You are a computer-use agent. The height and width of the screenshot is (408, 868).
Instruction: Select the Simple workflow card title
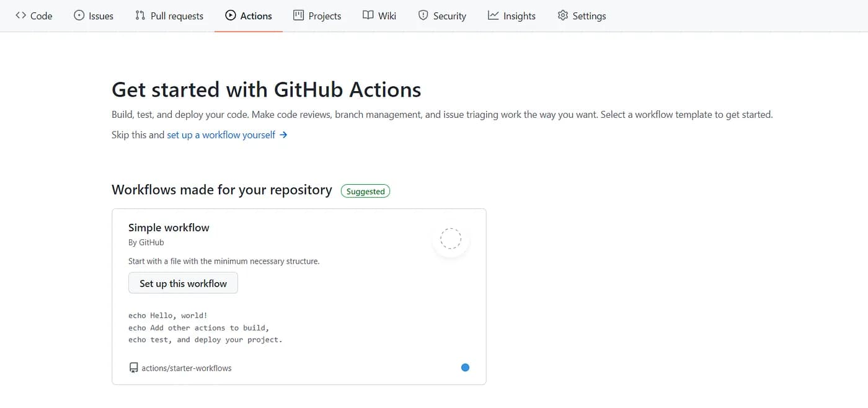click(x=169, y=228)
